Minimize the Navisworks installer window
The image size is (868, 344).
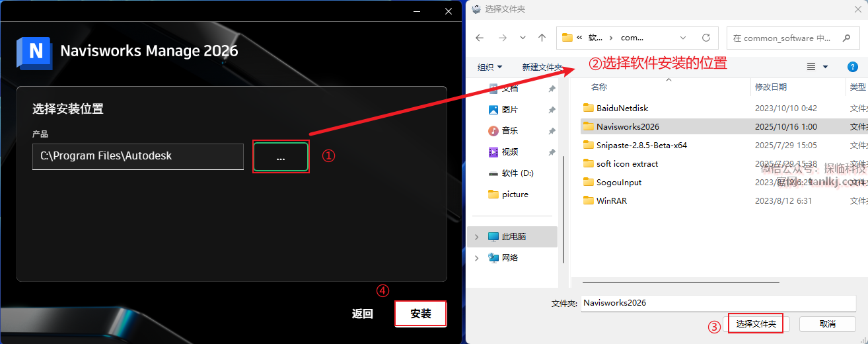[417, 11]
